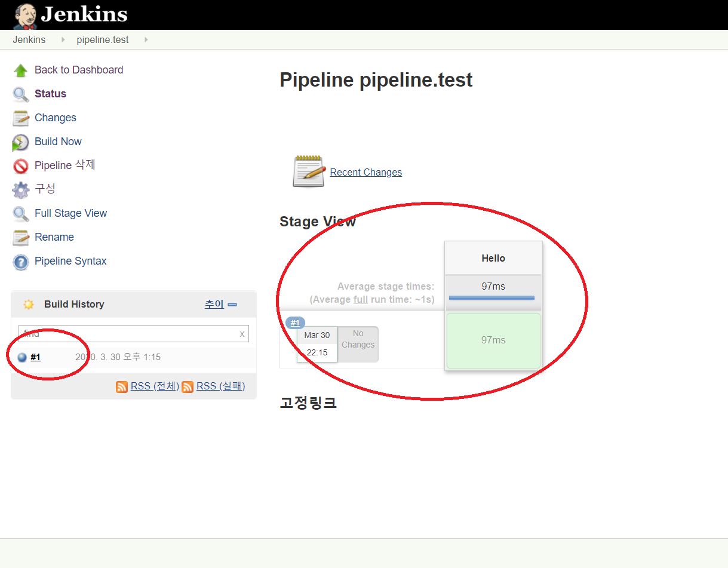The image size is (728, 568).
Task: Click the Pipeline pipeline.test page heading
Action: 376,80
